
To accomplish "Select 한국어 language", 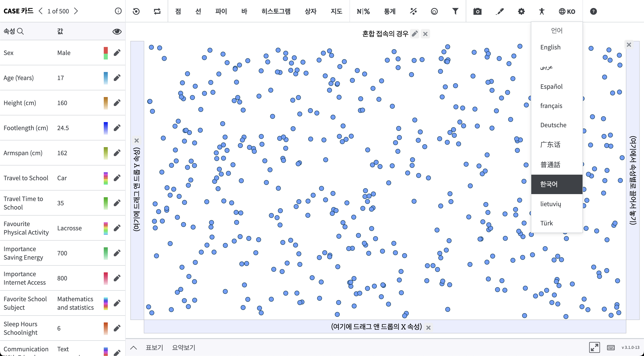I will pyautogui.click(x=557, y=184).
